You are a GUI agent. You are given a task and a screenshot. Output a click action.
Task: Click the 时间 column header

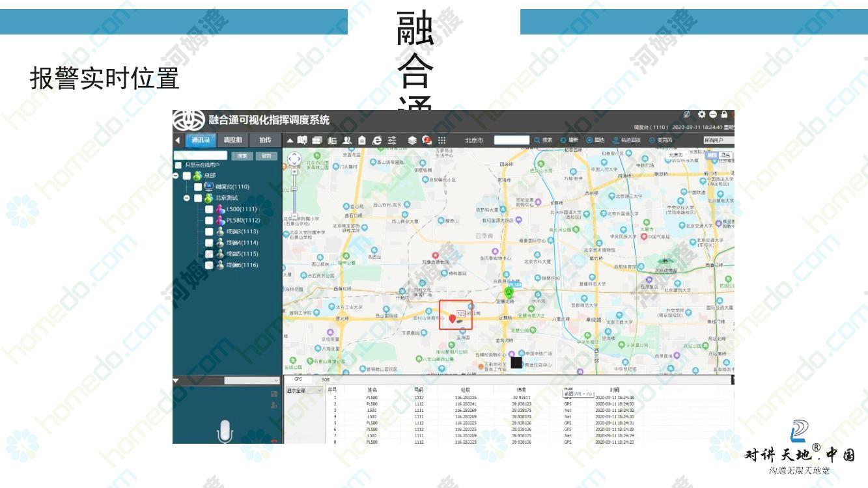(x=615, y=389)
